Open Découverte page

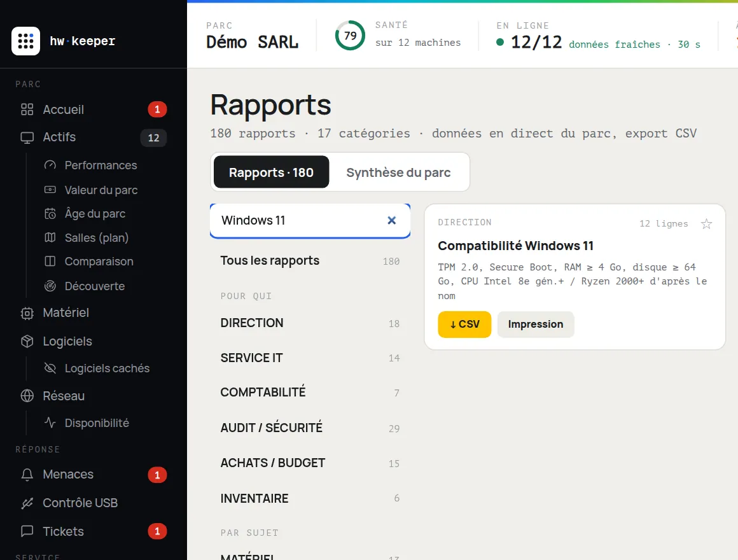(95, 286)
